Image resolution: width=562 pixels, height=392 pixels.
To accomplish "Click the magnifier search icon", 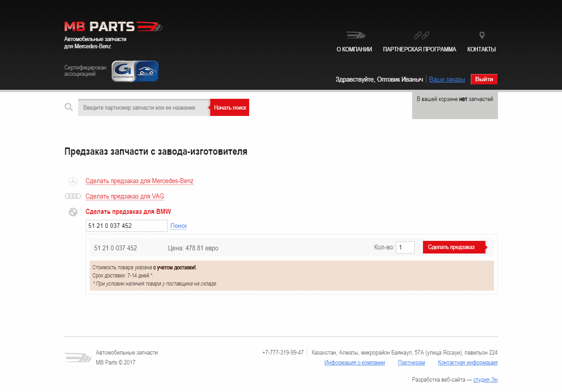I will coord(69,107).
